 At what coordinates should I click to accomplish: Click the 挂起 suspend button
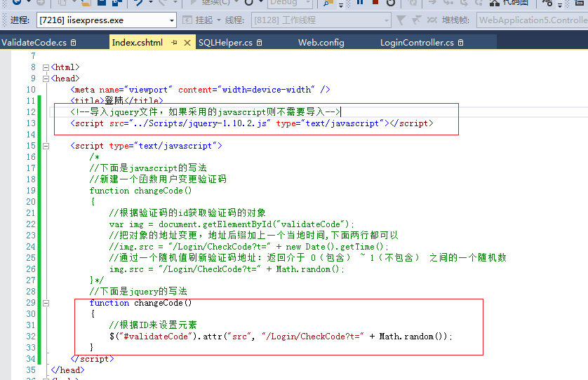click(x=198, y=20)
